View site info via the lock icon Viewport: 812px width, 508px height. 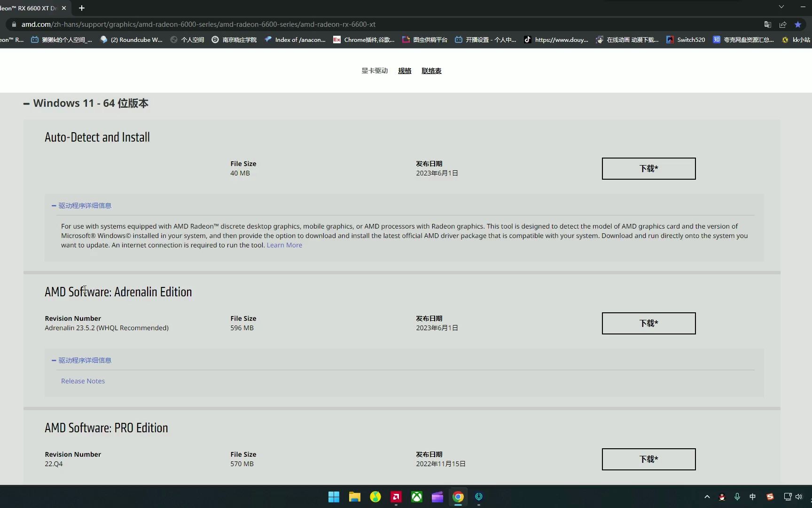tap(14, 24)
